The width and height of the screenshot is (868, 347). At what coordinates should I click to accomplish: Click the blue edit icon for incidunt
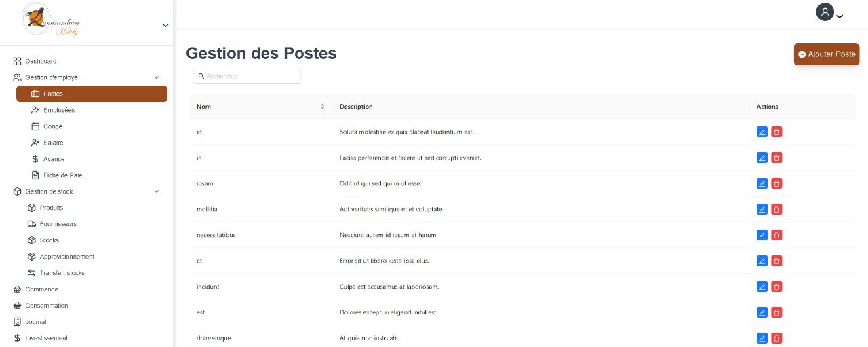762,287
